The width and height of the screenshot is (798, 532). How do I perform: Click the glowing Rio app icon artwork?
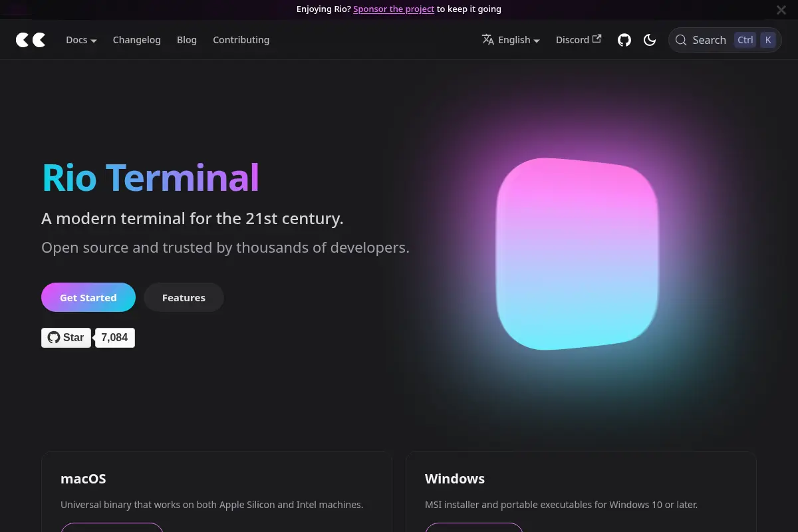(x=577, y=254)
